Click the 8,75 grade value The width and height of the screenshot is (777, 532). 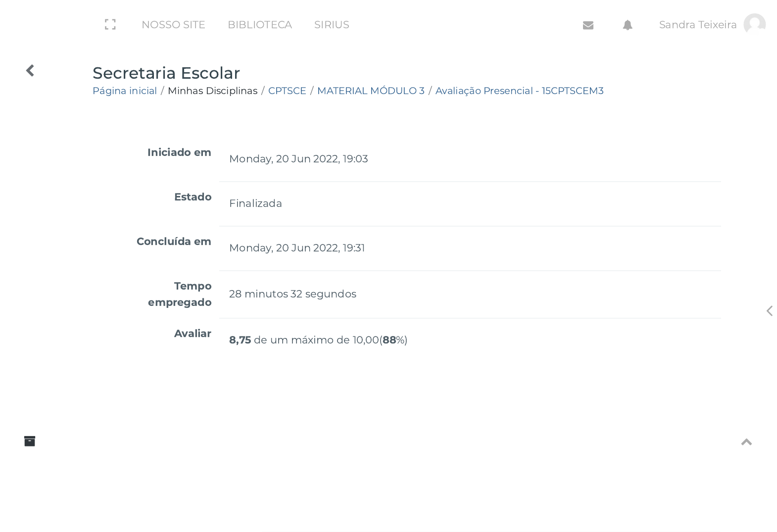pos(240,340)
